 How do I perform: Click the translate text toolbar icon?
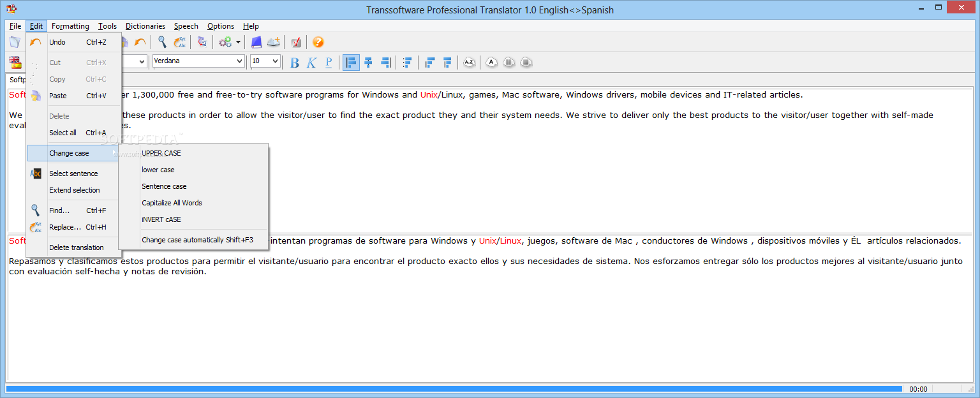pos(202,42)
